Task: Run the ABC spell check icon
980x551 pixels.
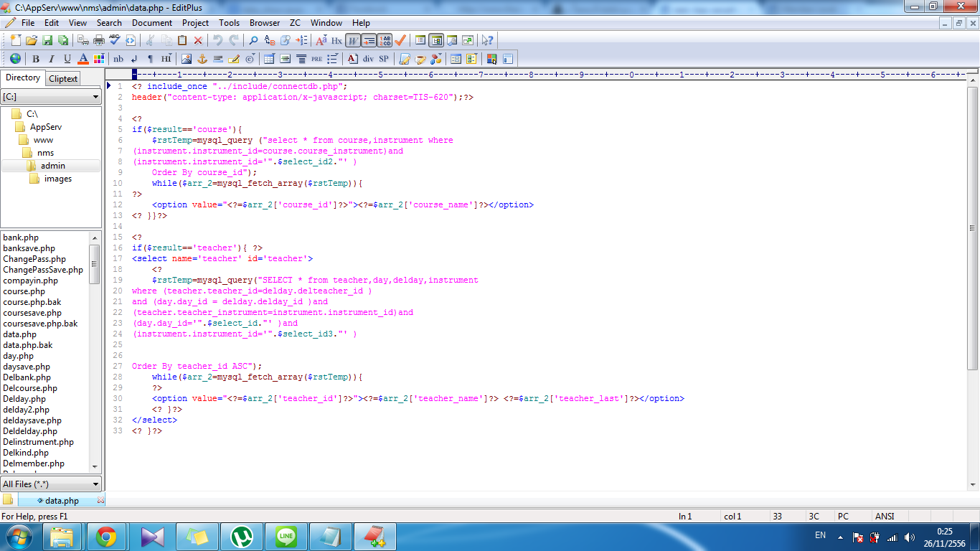Action: click(x=115, y=40)
